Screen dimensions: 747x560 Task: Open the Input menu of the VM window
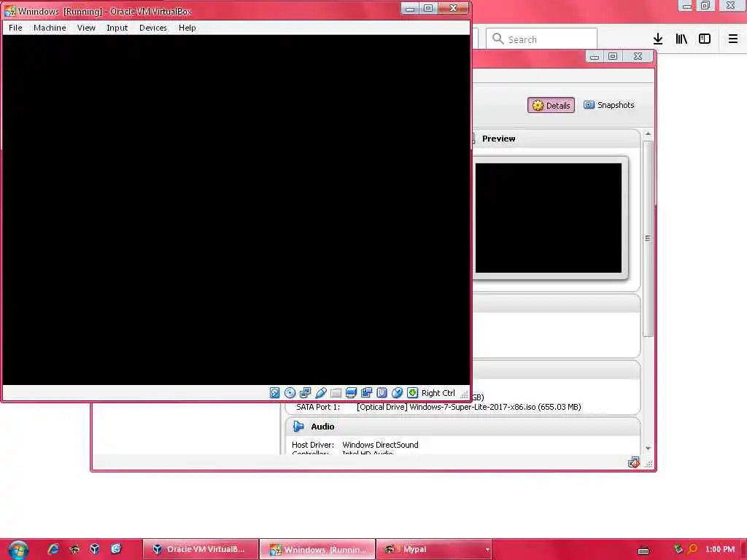click(117, 28)
